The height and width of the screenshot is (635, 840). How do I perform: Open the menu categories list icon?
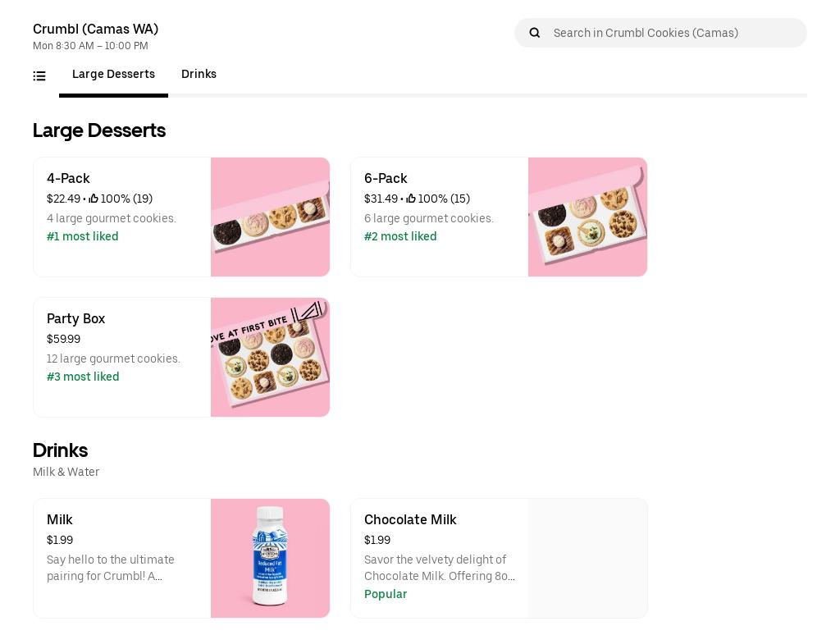39,76
